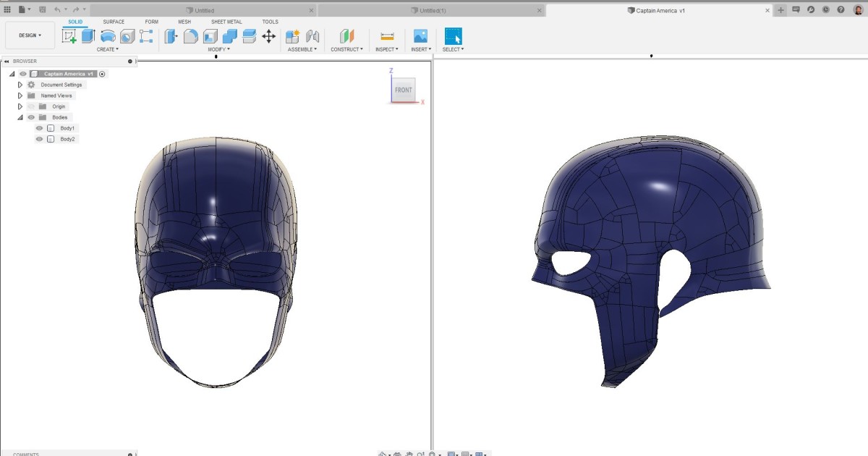Image resolution: width=868 pixels, height=456 pixels.
Task: Click the New Component icon under Assemble
Action: (292, 36)
